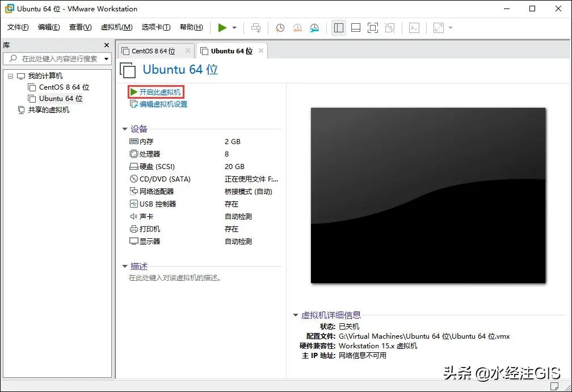This screenshot has width=572, height=392.
Task: Toggle the library panel visibility
Action: pyautogui.click(x=339, y=27)
